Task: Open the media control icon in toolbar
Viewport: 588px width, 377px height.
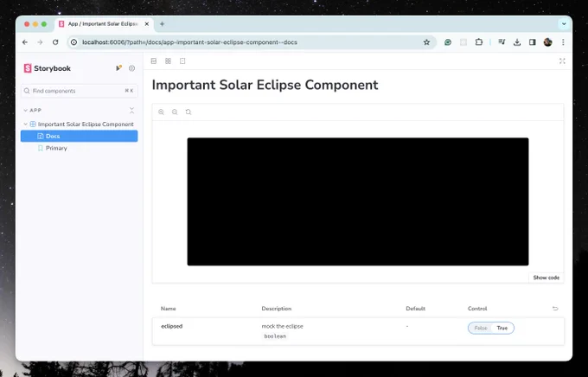Action: (502, 42)
